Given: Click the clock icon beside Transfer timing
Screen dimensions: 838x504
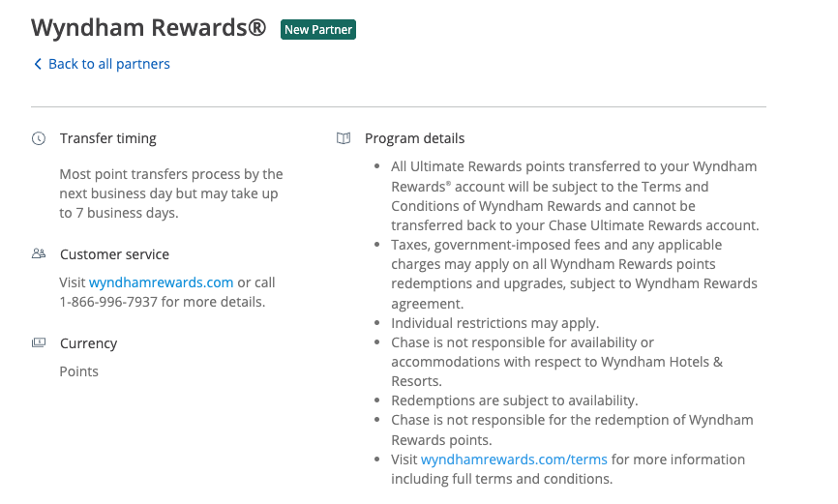Looking at the screenshot, I should [39, 138].
